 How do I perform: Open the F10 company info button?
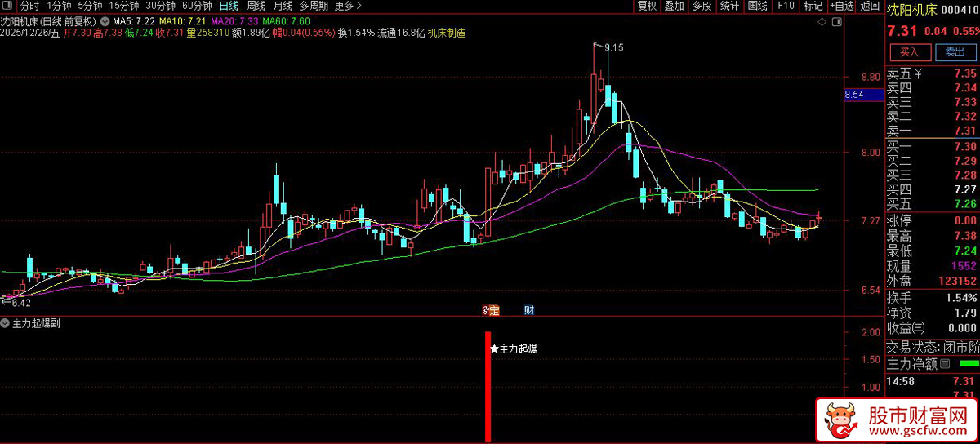coord(786,6)
